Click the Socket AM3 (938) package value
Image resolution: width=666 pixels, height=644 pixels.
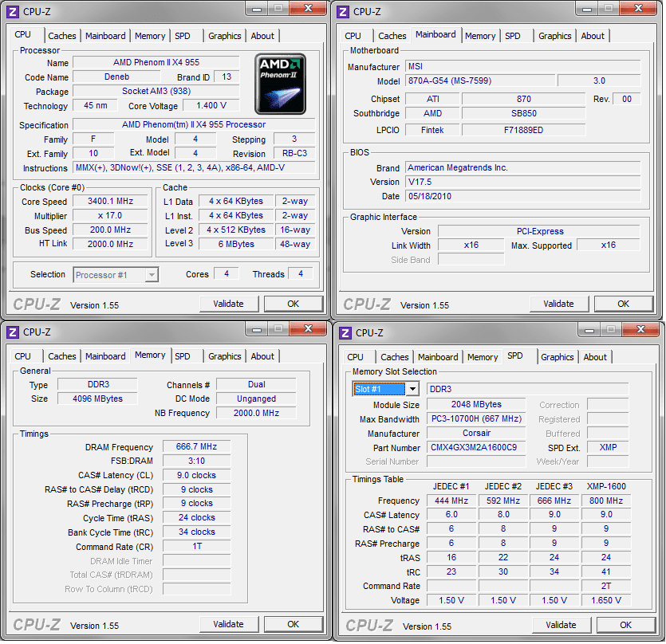click(x=156, y=92)
